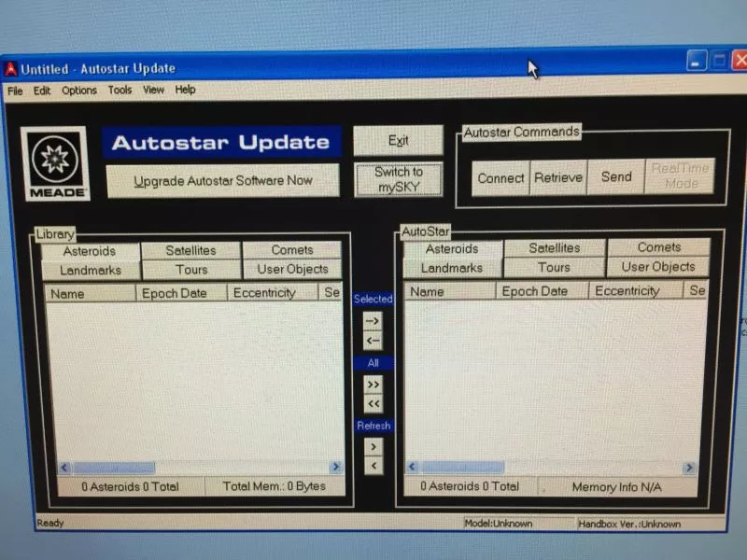Minimize the Autostar Update window
The image size is (747, 560).
tap(696, 61)
